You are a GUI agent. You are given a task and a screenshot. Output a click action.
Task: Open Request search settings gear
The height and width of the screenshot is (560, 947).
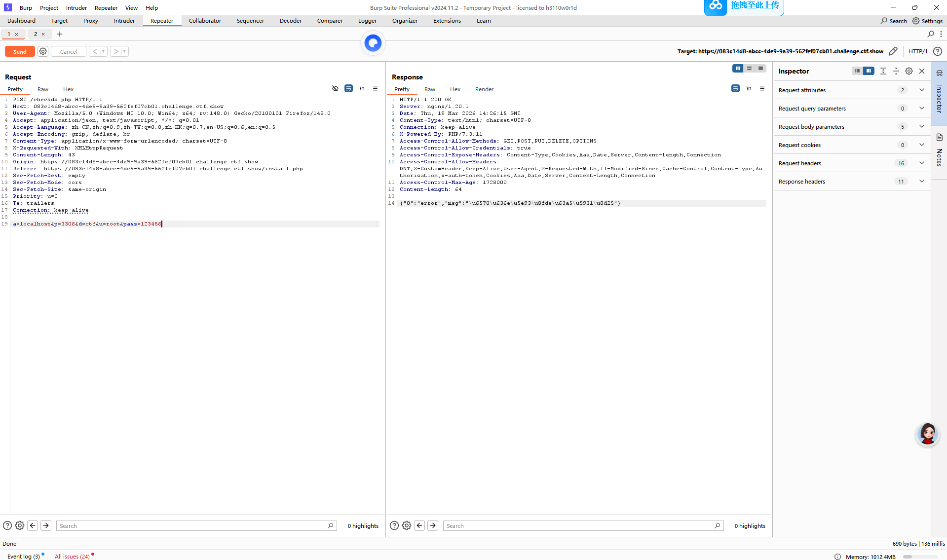[x=20, y=525]
